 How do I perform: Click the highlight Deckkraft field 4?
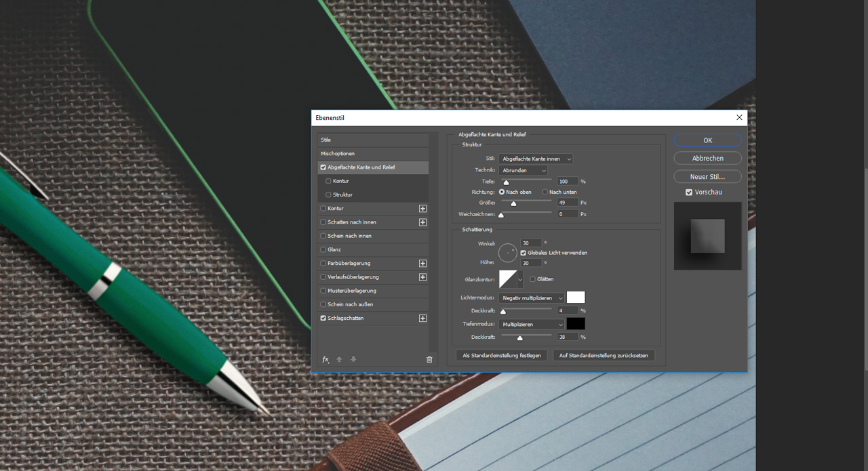pos(568,310)
